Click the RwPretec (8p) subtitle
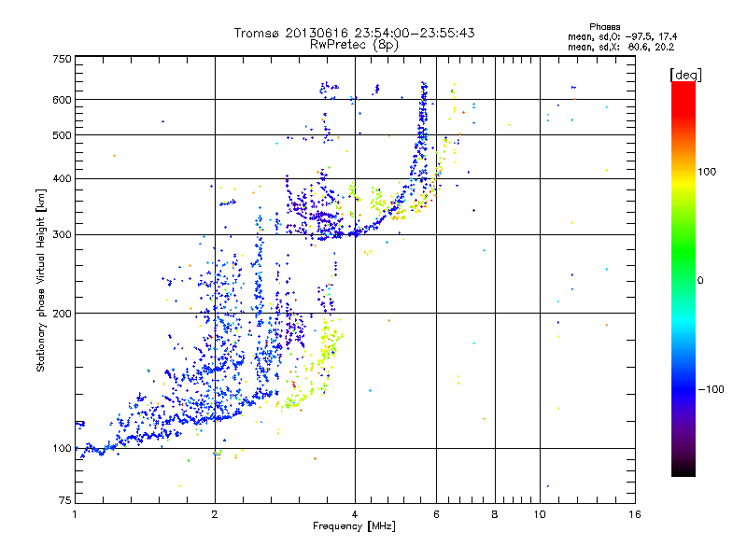Screen dimensions: 747x560 click(x=355, y=45)
